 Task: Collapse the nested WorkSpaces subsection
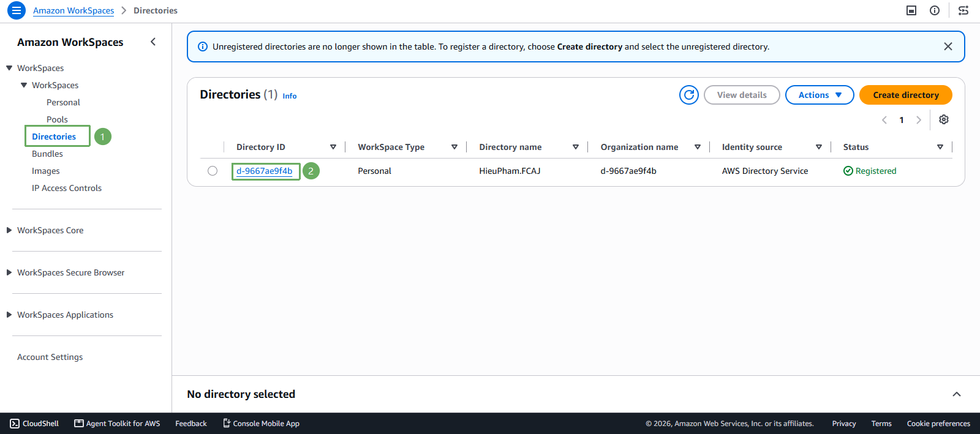tap(24, 85)
